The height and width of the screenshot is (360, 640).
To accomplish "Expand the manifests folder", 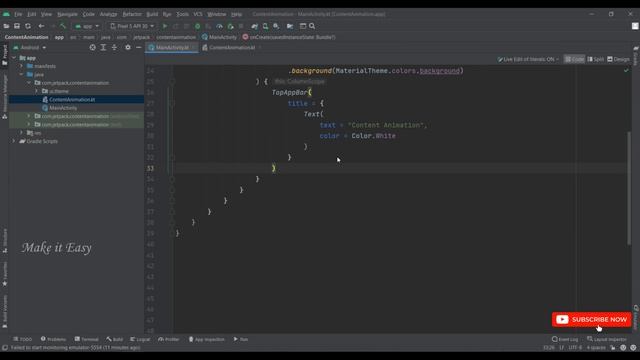I will click(22, 66).
